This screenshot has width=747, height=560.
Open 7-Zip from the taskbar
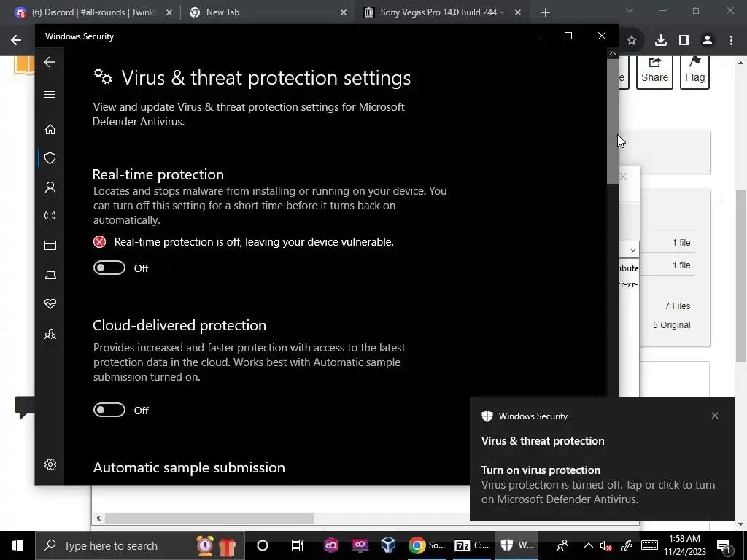[472, 545]
